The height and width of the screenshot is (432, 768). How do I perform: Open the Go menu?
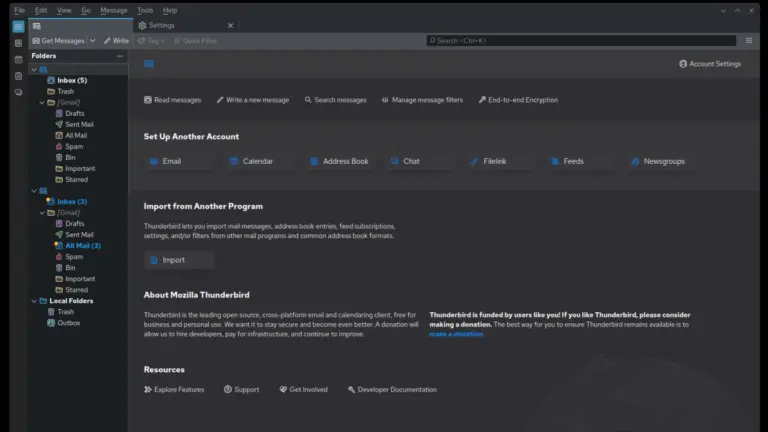[86, 10]
